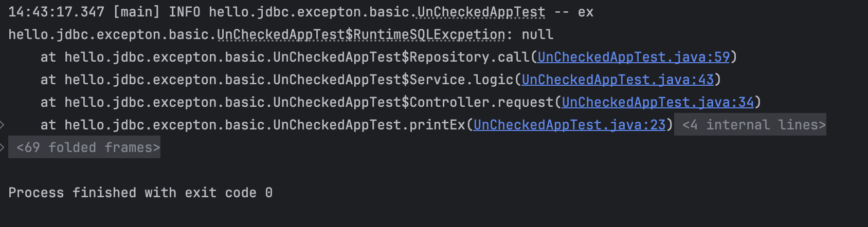868x227 pixels.
Task: Click the [main] thread label
Action: coord(136,12)
